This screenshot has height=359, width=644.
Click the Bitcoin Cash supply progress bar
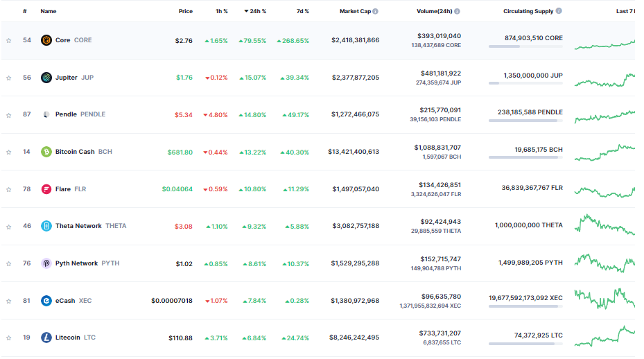click(x=525, y=158)
